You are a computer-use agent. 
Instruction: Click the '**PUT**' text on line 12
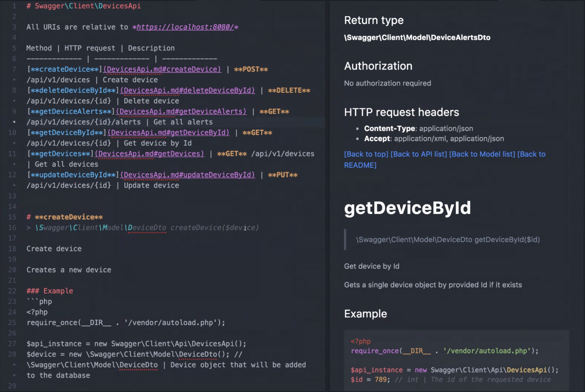[283, 175]
